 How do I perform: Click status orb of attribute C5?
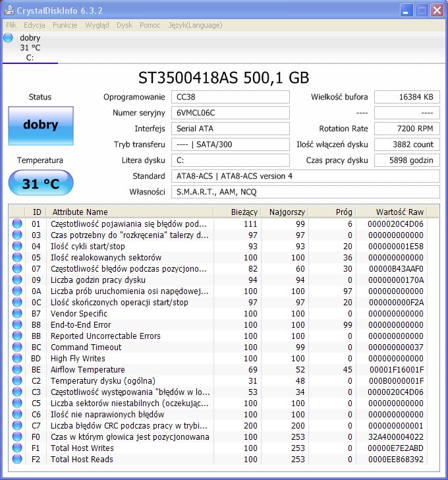pos(17,403)
